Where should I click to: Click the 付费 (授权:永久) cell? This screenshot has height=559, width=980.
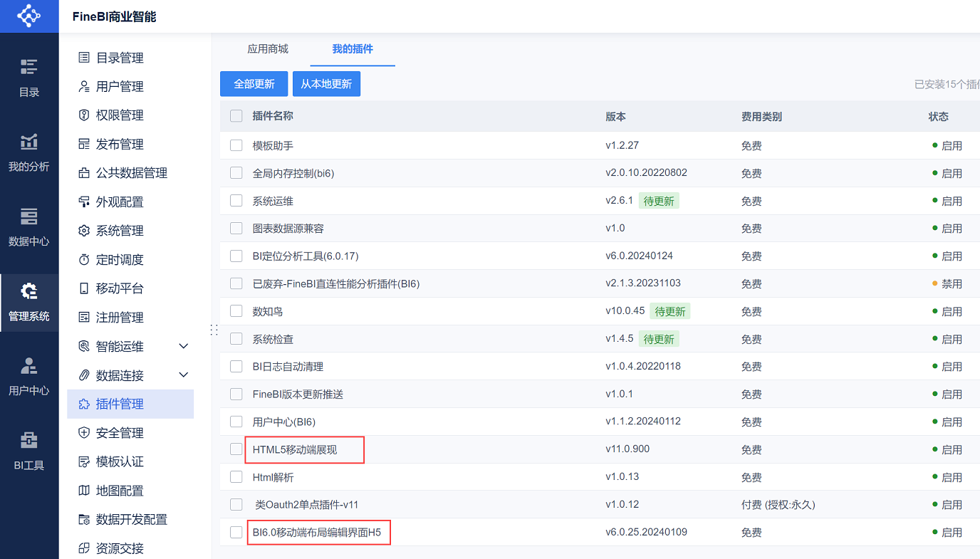(778, 504)
